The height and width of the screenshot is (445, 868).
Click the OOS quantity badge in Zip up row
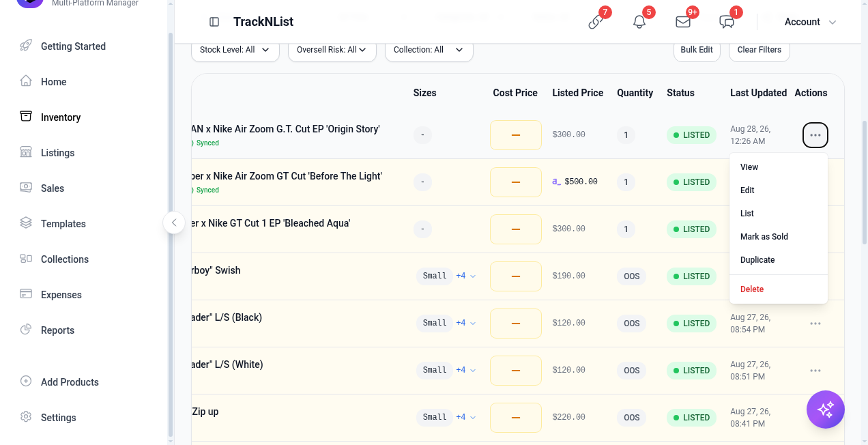(632, 418)
